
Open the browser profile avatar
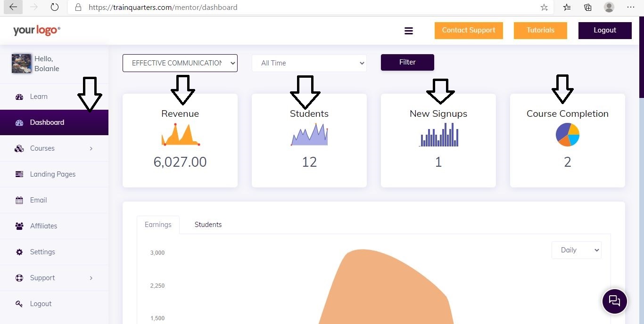point(609,7)
